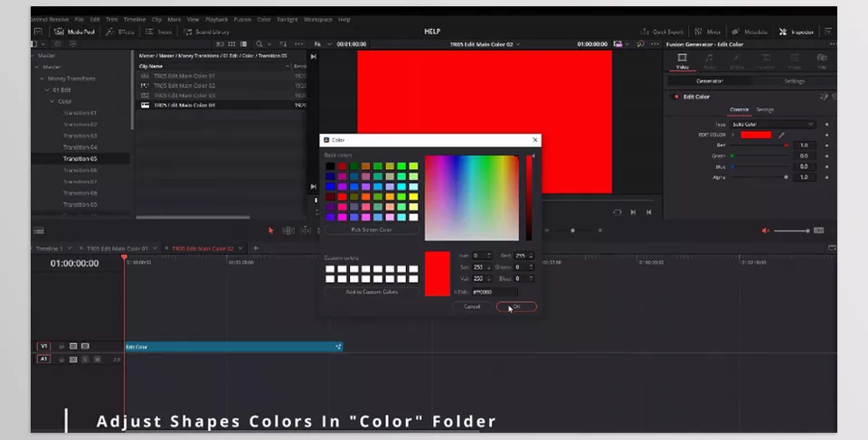Open the viewer timeline name dropdown

click(517, 44)
